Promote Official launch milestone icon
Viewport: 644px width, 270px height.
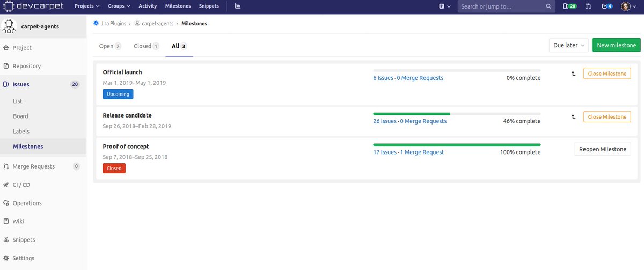pyautogui.click(x=574, y=74)
